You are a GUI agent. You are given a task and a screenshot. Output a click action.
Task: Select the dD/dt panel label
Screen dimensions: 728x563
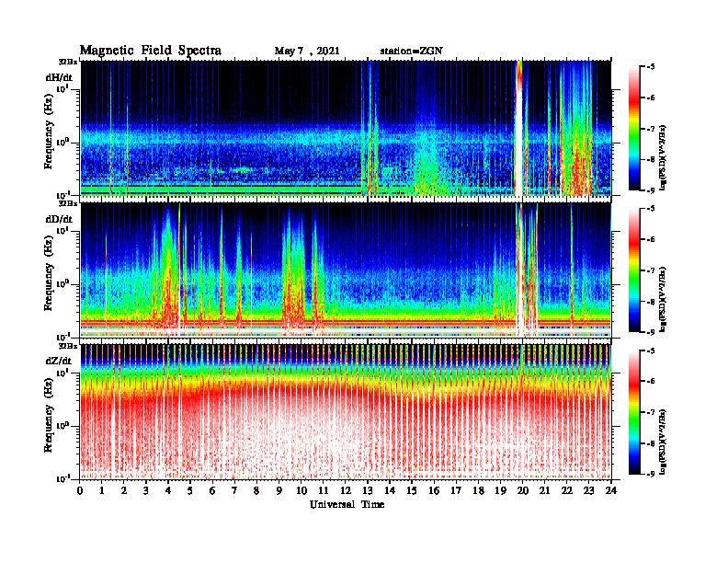click(x=59, y=219)
